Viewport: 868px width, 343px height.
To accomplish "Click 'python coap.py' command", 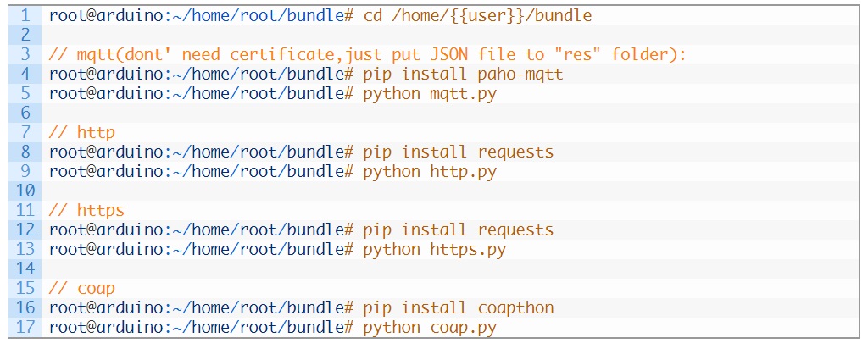I will 430,327.
